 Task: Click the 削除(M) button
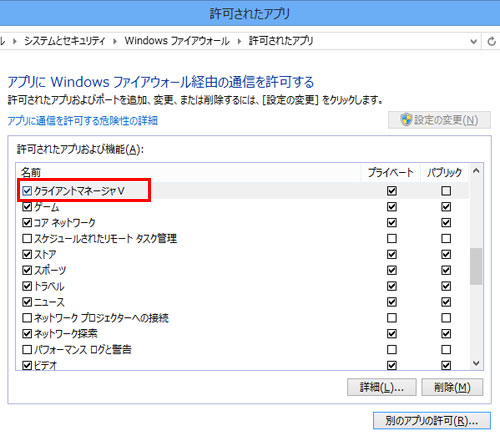click(452, 387)
